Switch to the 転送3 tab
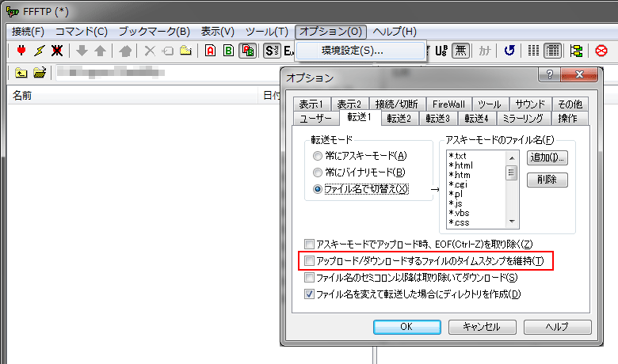618x364 pixels. pos(437,119)
